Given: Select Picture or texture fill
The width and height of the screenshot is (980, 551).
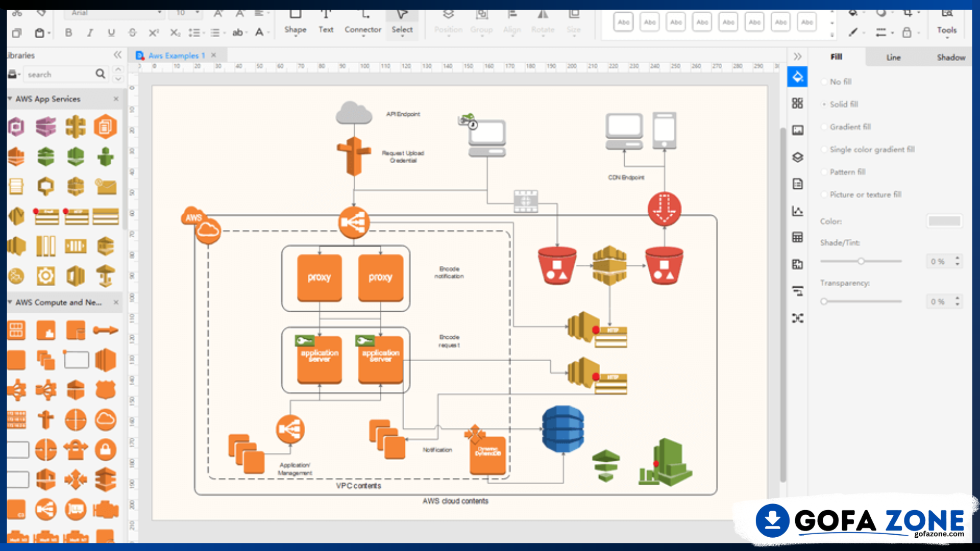Looking at the screenshot, I should click(x=861, y=194).
